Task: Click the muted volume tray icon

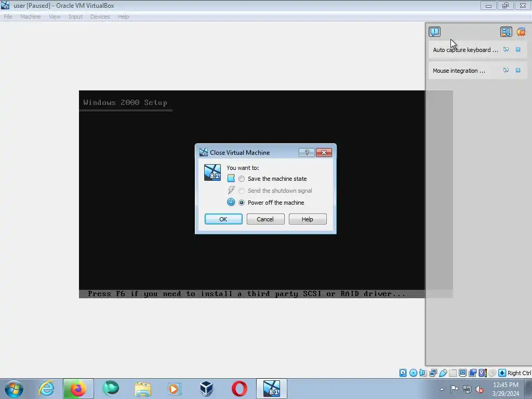Action: (480, 389)
